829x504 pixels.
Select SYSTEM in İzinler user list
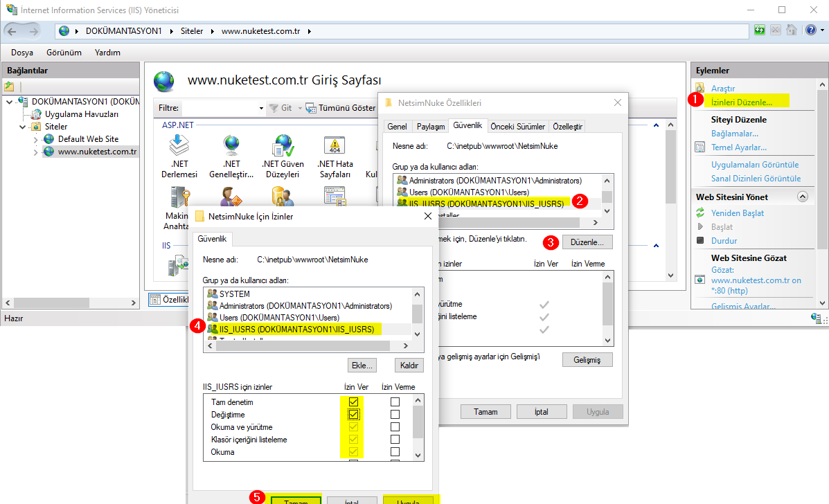coord(234,294)
